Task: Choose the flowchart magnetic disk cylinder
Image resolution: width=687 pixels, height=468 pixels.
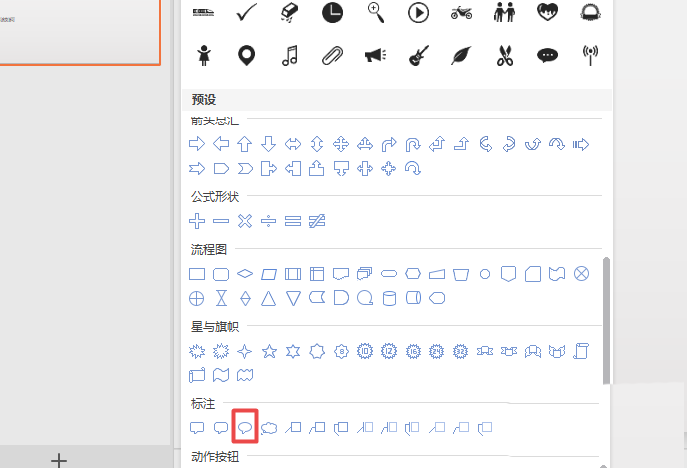Action: [x=389, y=298]
